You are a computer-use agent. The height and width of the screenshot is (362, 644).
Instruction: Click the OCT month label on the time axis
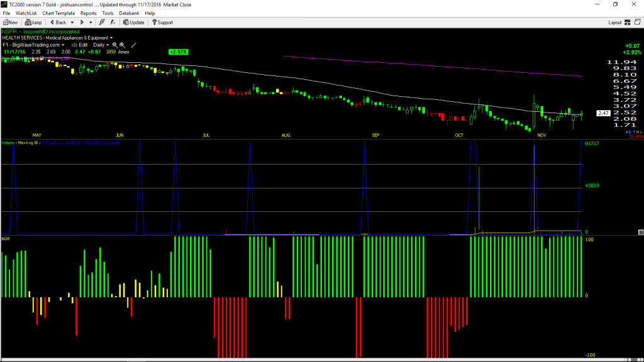coord(459,136)
